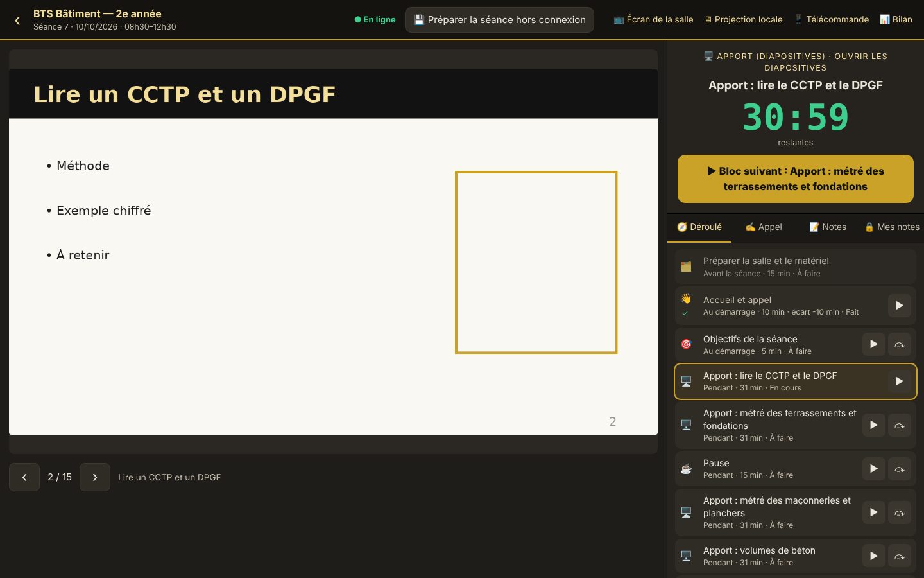This screenshot has height=578, width=924.
Task: Switch to the Mes notes tab
Action: pyautogui.click(x=892, y=227)
